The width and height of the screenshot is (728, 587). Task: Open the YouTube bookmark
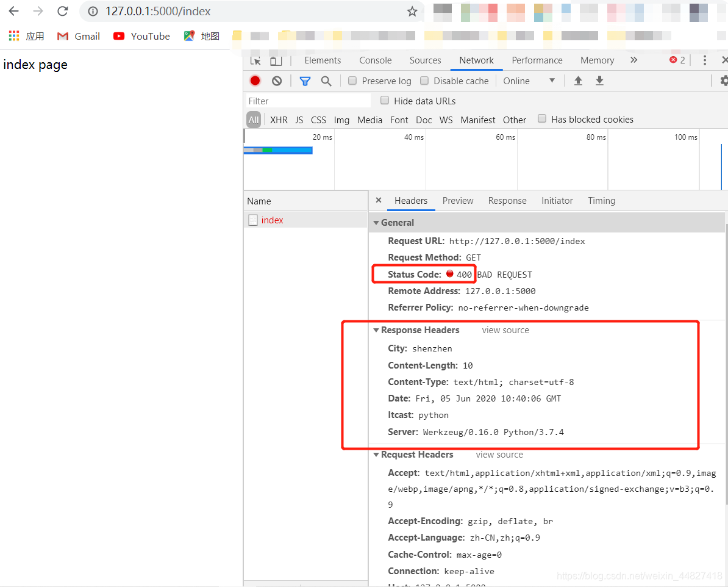(141, 36)
